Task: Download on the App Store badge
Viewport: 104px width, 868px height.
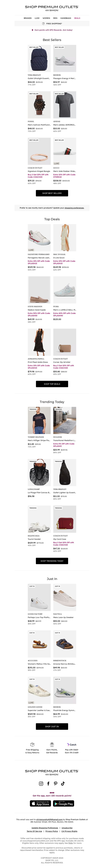Action: (40, 803)
